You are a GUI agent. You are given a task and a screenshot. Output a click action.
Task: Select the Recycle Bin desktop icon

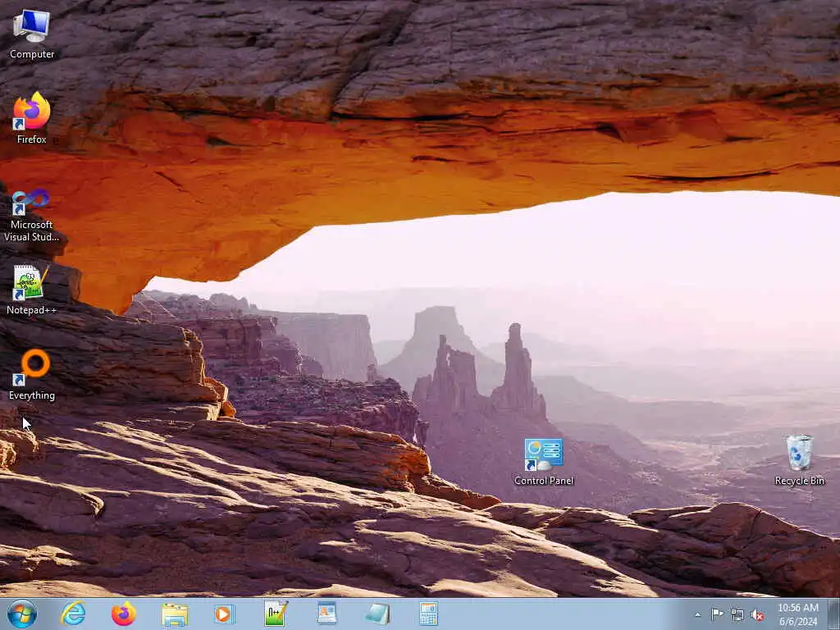[799, 460]
